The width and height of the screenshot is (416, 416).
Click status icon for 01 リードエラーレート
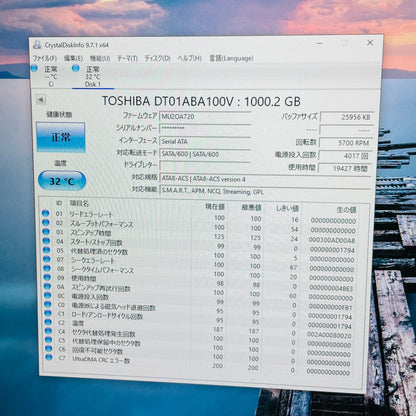pyautogui.click(x=46, y=213)
